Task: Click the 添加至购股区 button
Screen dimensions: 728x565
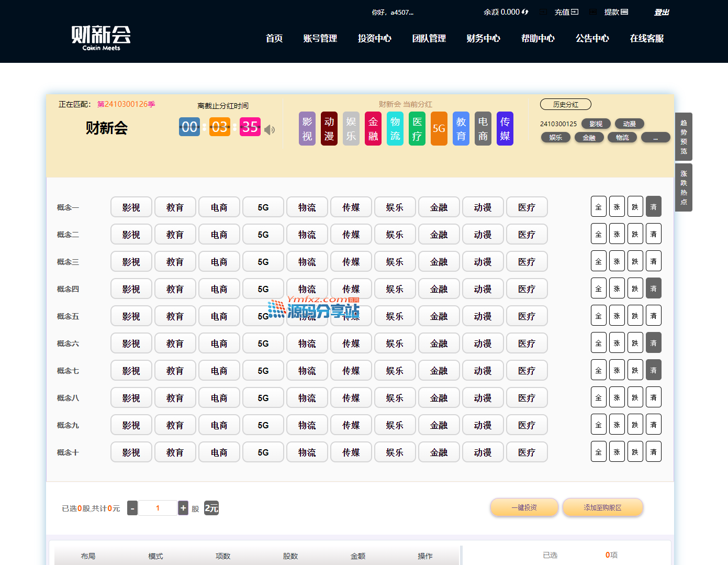Action: (602, 507)
